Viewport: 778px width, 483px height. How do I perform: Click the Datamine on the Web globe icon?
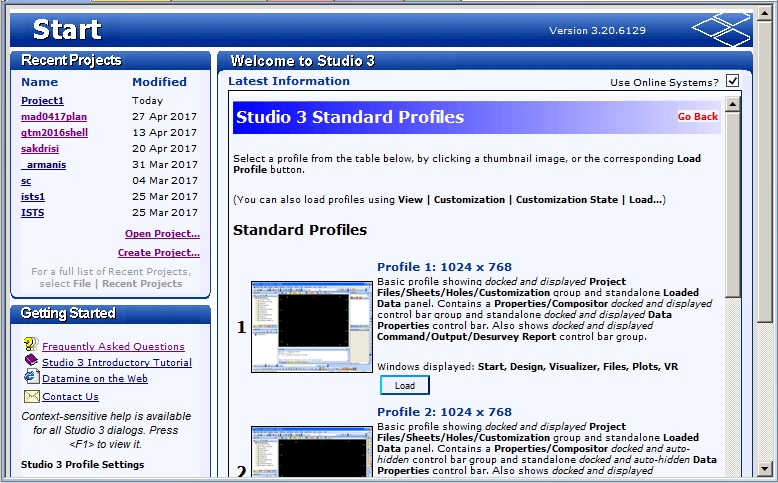pos(31,376)
